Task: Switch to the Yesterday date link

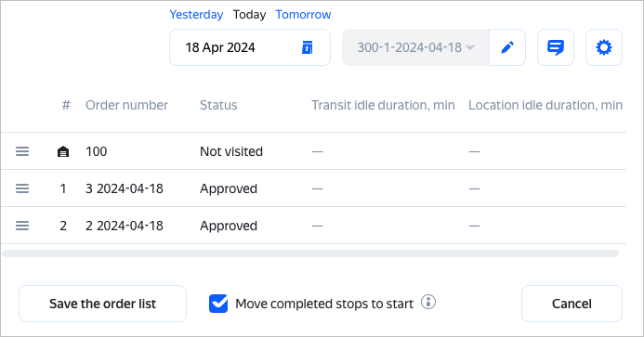Action: (196, 15)
